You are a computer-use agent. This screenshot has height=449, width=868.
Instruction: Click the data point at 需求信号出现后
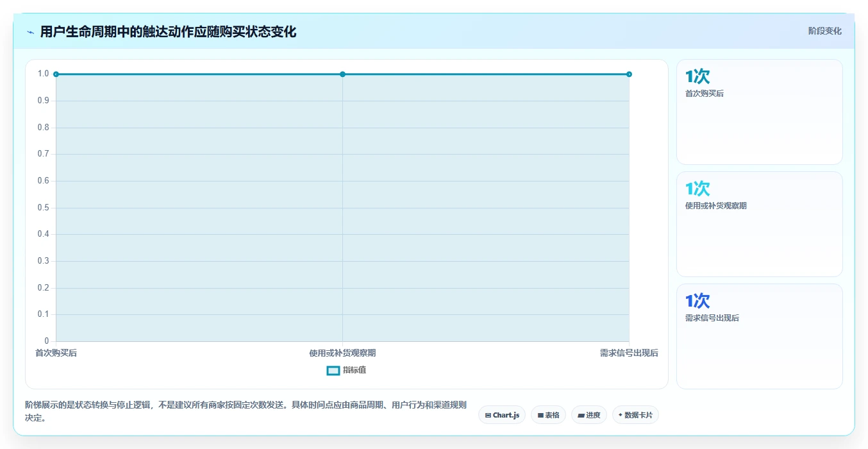[629, 74]
